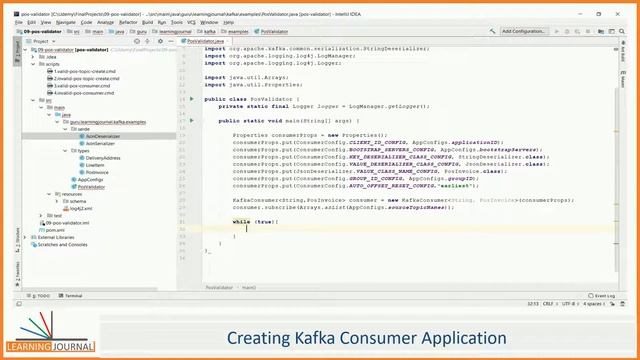The height and width of the screenshot is (360, 640).
Task: Click the Search Everywhere magnifier icon
Action: 622,31
